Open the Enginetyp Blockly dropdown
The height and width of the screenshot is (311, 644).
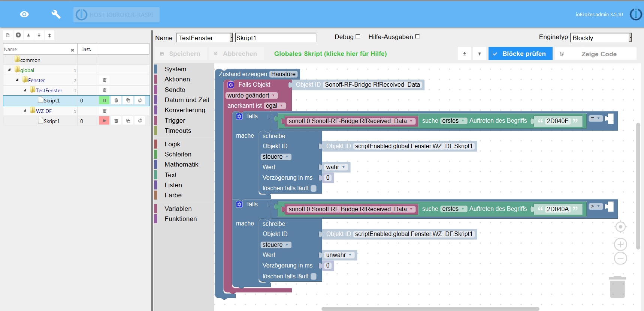(601, 38)
